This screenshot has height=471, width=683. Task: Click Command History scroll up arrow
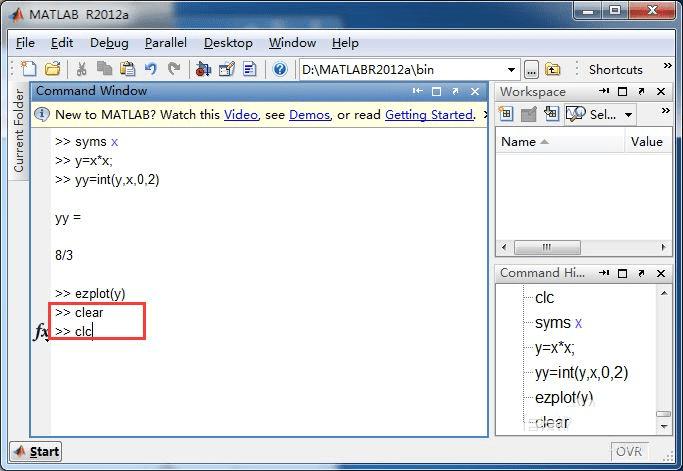664,293
